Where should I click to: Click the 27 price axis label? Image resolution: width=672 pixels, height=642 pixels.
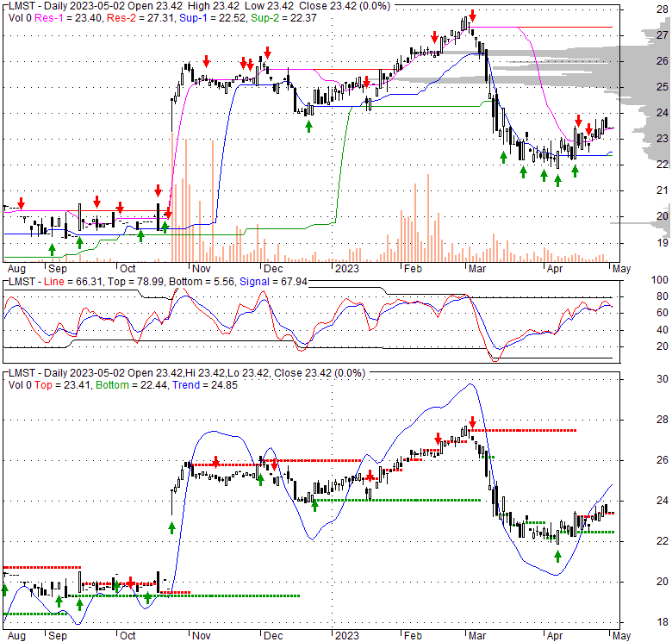pyautogui.click(x=663, y=34)
